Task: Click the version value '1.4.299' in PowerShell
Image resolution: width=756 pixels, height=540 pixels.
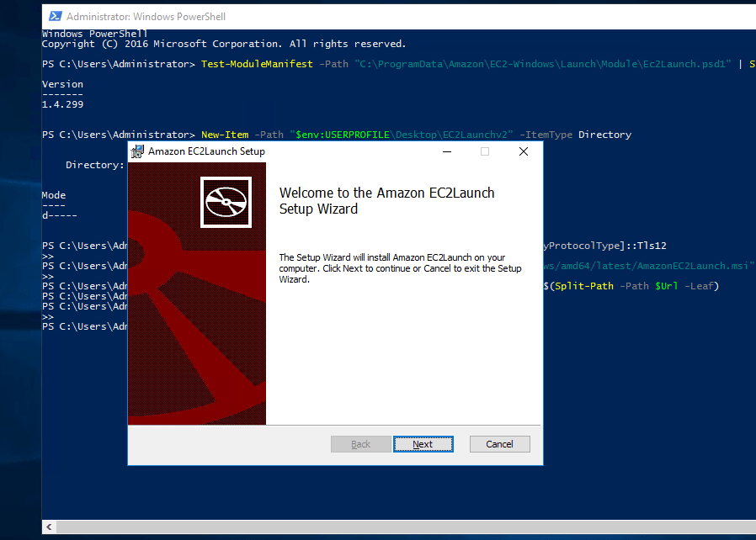Action: coord(62,104)
